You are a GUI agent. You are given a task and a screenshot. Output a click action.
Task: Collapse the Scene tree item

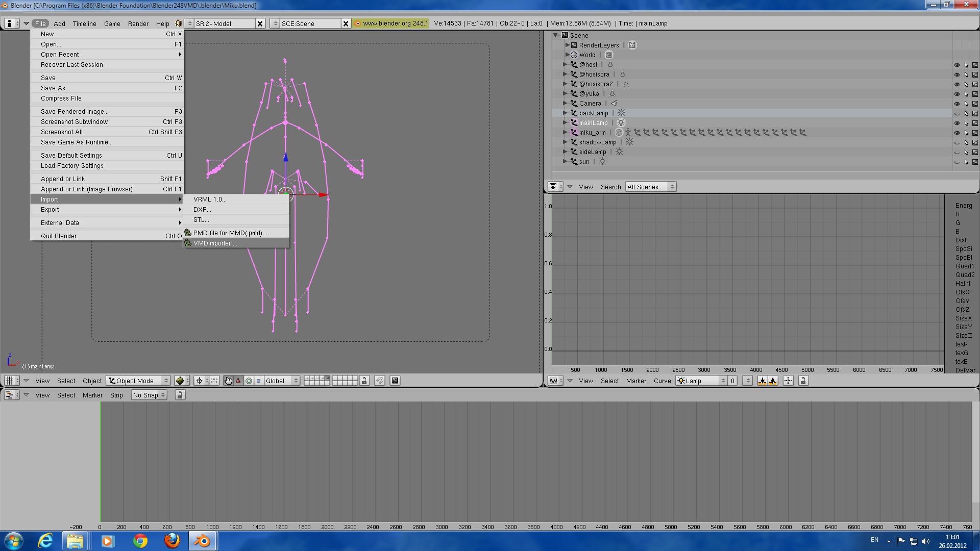556,35
